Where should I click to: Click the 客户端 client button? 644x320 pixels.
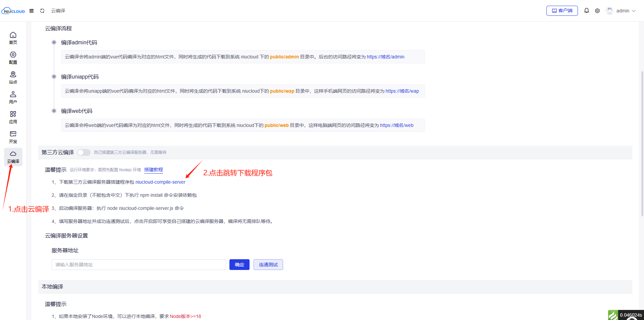coord(562,11)
